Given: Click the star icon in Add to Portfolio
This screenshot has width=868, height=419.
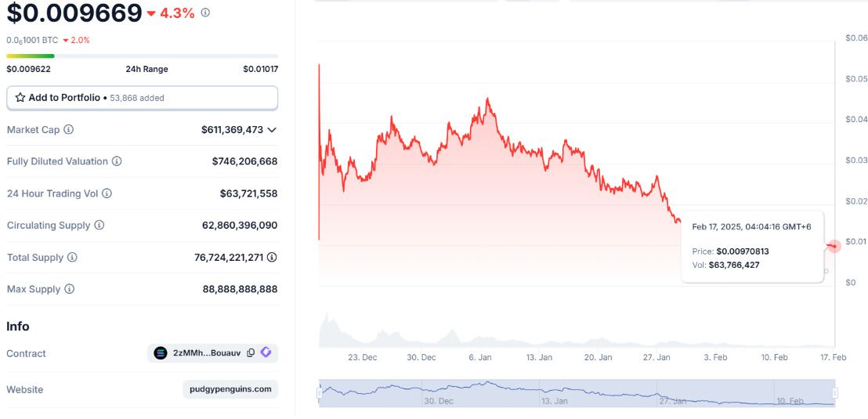Looking at the screenshot, I should [x=20, y=97].
